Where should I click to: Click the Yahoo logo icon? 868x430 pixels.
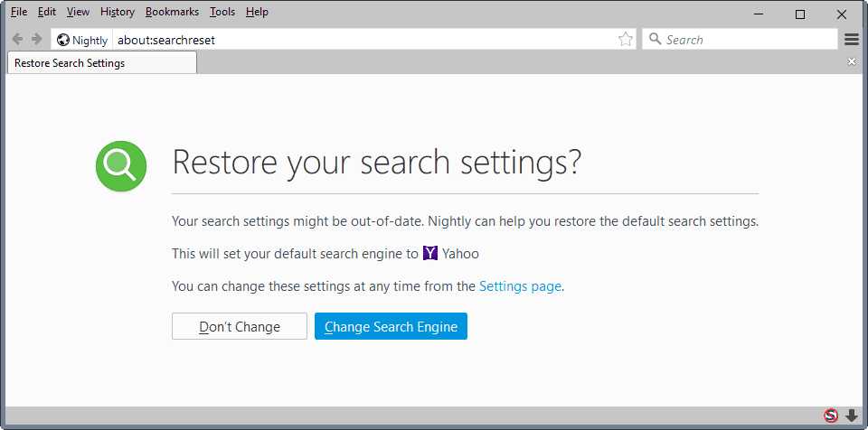click(430, 254)
